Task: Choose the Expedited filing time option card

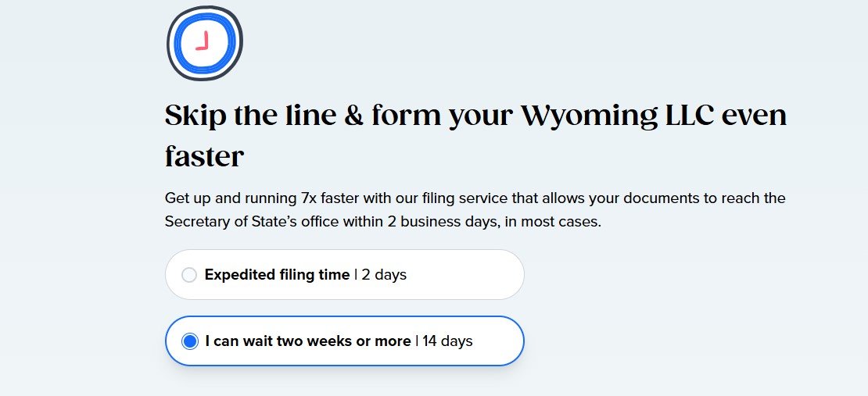Action: pyautogui.click(x=344, y=275)
